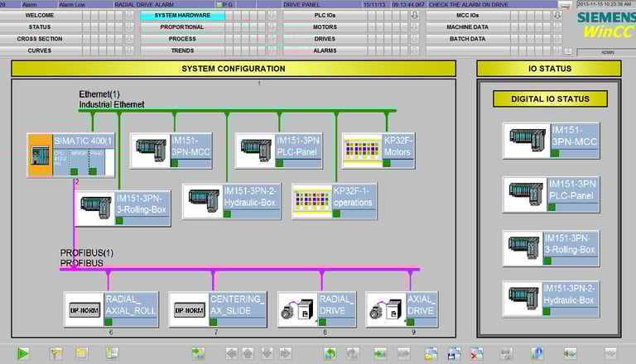Click the recall stored picture folder icon
This screenshot has height=364, width=636.
click(431, 353)
